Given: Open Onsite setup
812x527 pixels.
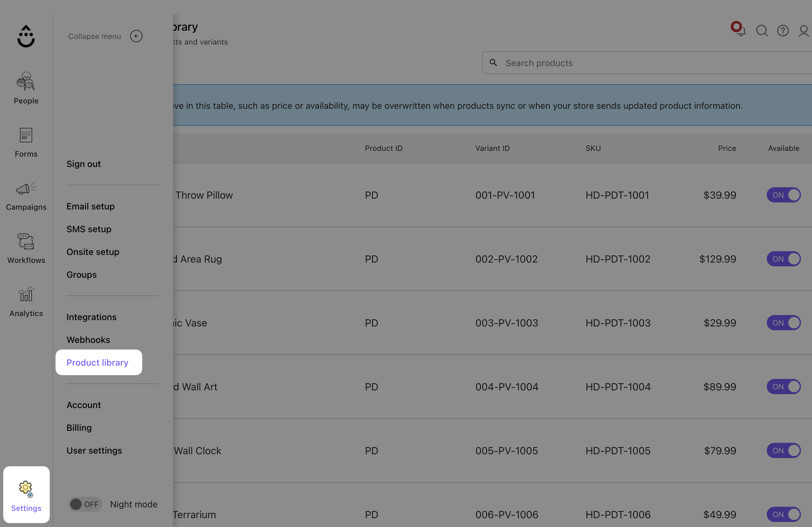Looking at the screenshot, I should coord(93,252).
